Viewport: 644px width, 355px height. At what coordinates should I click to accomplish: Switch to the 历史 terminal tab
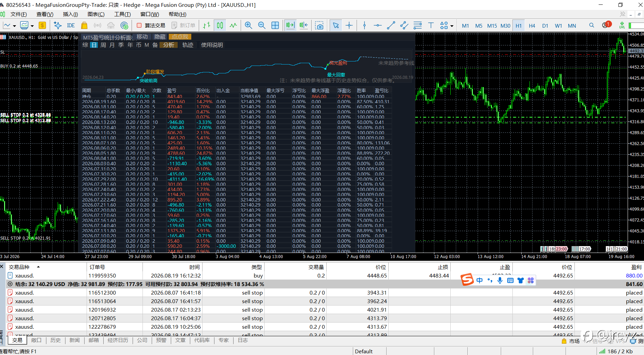coord(56,340)
